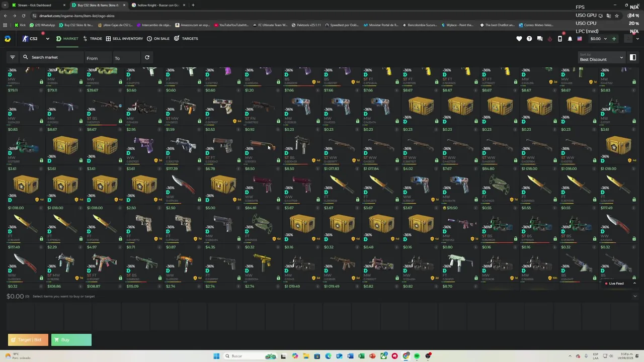Image resolution: width=644 pixels, height=362 pixels.
Task: Open Word from the taskbar
Action: (350, 356)
